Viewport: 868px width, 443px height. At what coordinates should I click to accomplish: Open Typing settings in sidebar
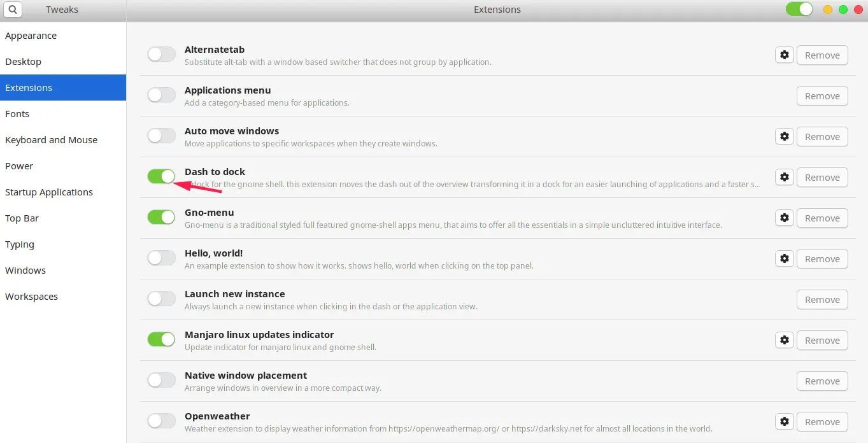63,244
